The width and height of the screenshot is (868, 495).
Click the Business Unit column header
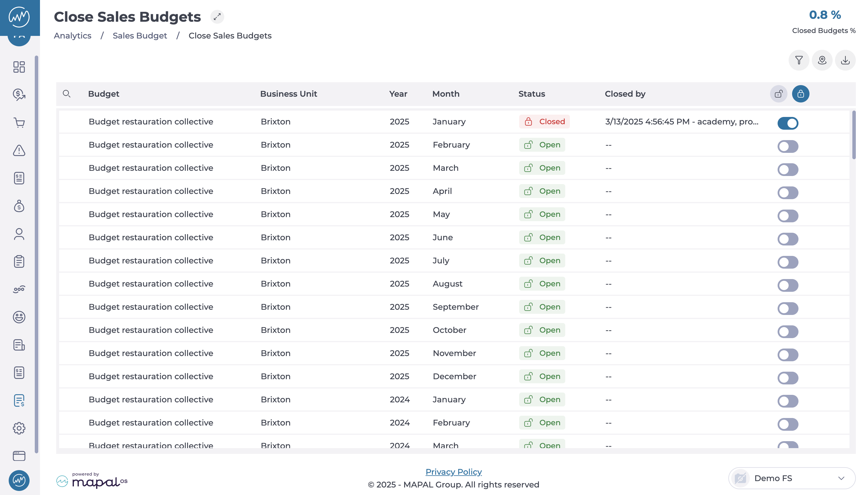(289, 94)
